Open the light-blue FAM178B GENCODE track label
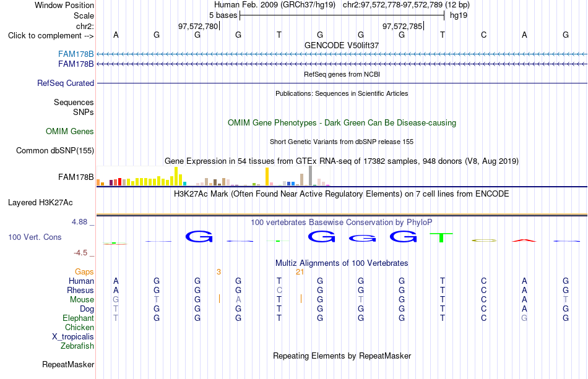This screenshot has width=588, height=379. click(x=76, y=54)
